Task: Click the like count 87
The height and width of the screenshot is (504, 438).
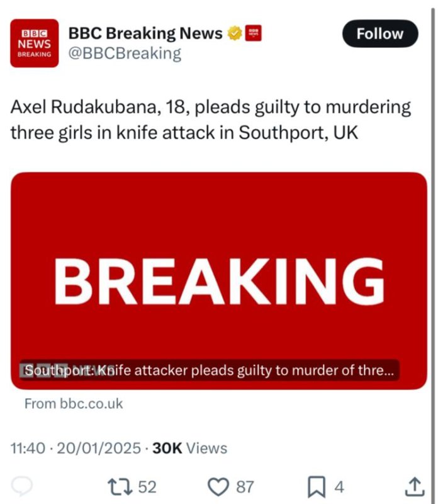Action: tap(245, 486)
